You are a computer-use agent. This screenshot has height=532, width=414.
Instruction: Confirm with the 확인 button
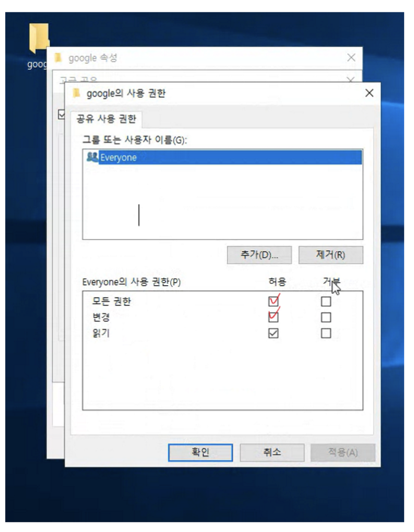[x=201, y=453]
